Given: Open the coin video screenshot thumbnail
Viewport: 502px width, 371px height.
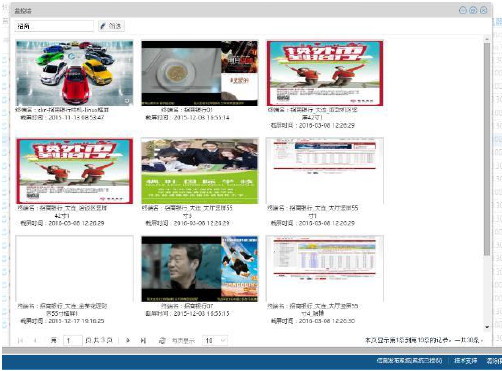Looking at the screenshot, I should [200, 73].
